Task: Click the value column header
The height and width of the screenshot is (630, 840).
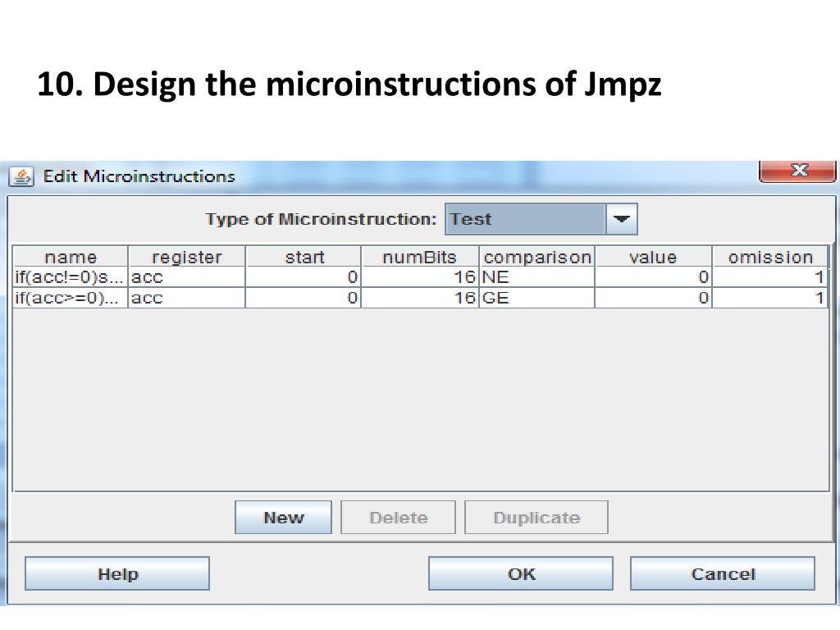Action: [654, 257]
